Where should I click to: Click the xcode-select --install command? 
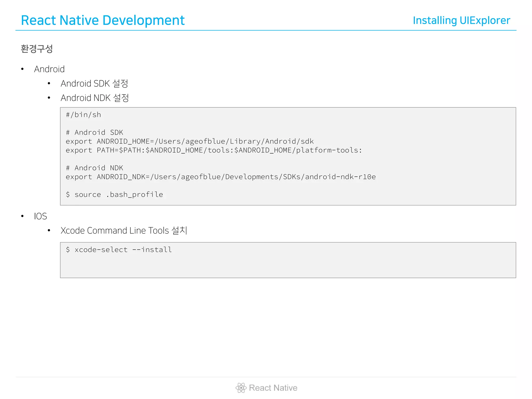tap(119, 250)
